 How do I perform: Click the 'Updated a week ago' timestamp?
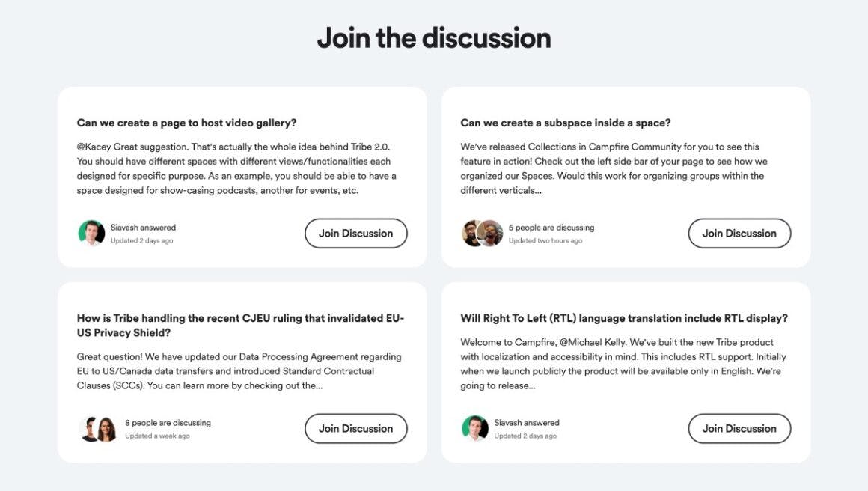point(157,436)
